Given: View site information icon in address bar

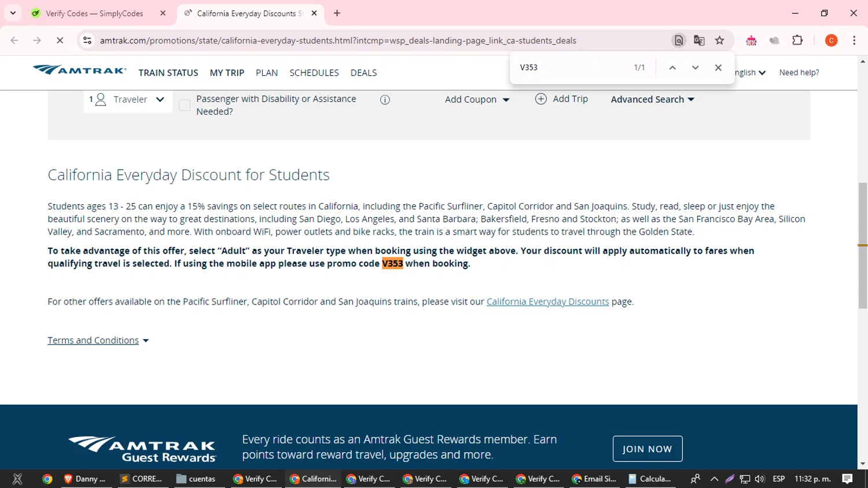Looking at the screenshot, I should [x=87, y=41].
